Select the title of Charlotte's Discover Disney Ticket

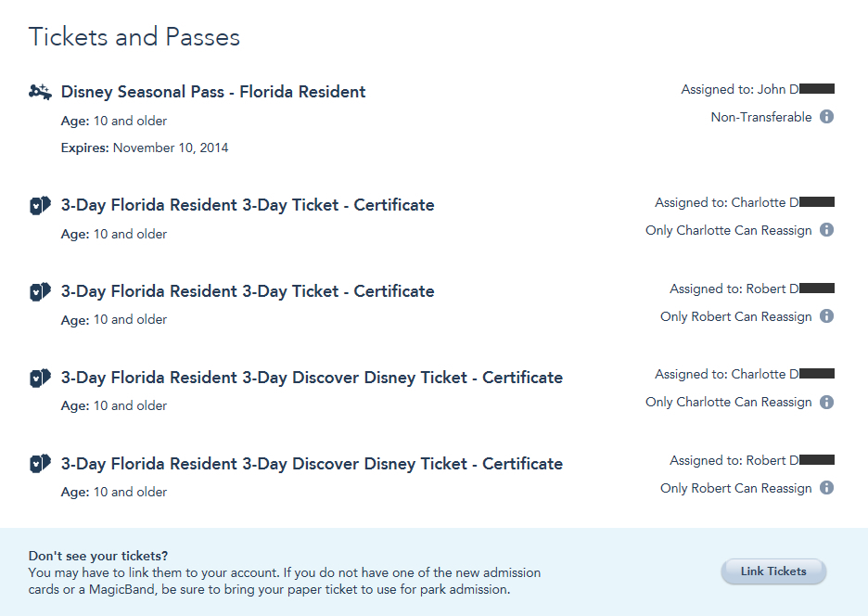(312, 378)
